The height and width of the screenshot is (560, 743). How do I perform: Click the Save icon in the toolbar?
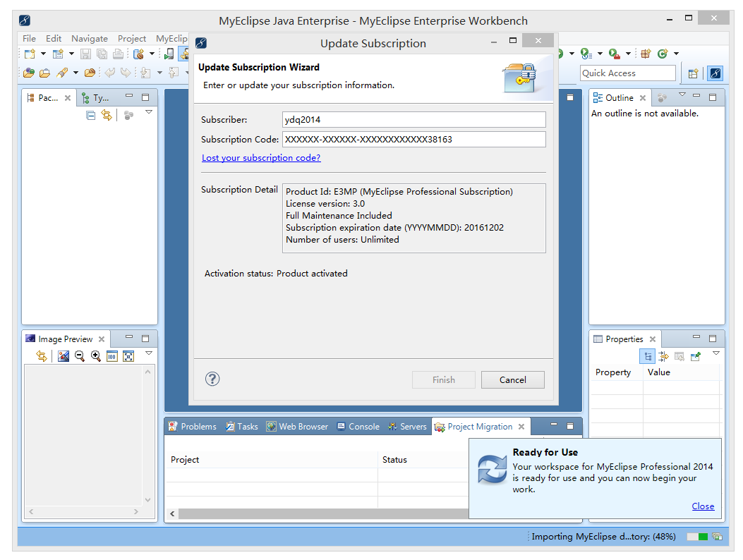[x=86, y=54]
